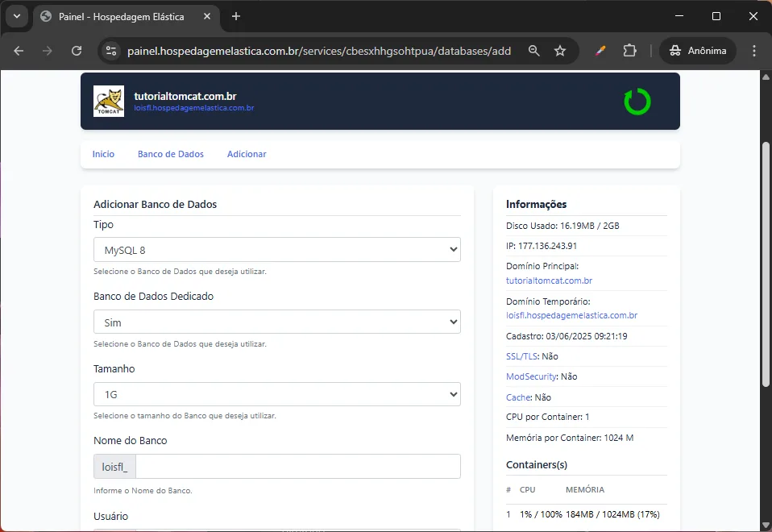Open loisfl.hospedagemelastica.com.br link in header
This screenshot has width=772, height=532.
click(194, 108)
